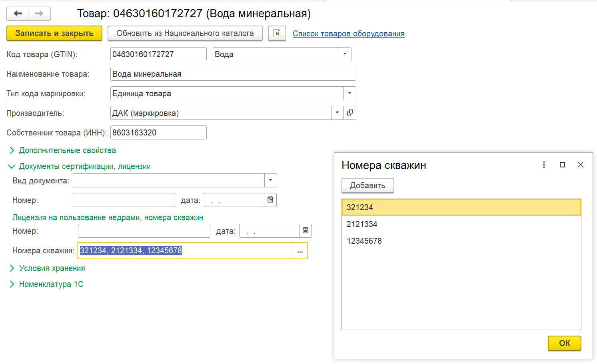Confirm the dialog with OK
This screenshot has height=364, width=597.
tap(565, 343)
